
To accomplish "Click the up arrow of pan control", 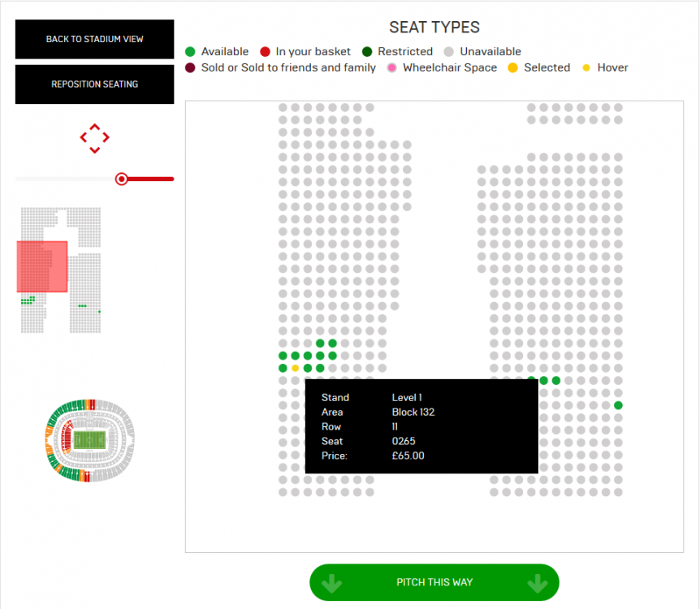I will [95, 127].
